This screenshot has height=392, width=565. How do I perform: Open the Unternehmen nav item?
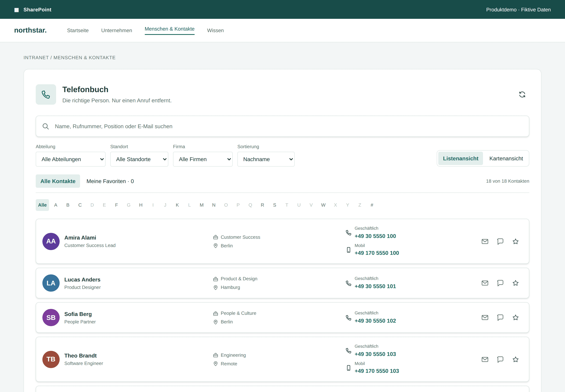click(117, 30)
